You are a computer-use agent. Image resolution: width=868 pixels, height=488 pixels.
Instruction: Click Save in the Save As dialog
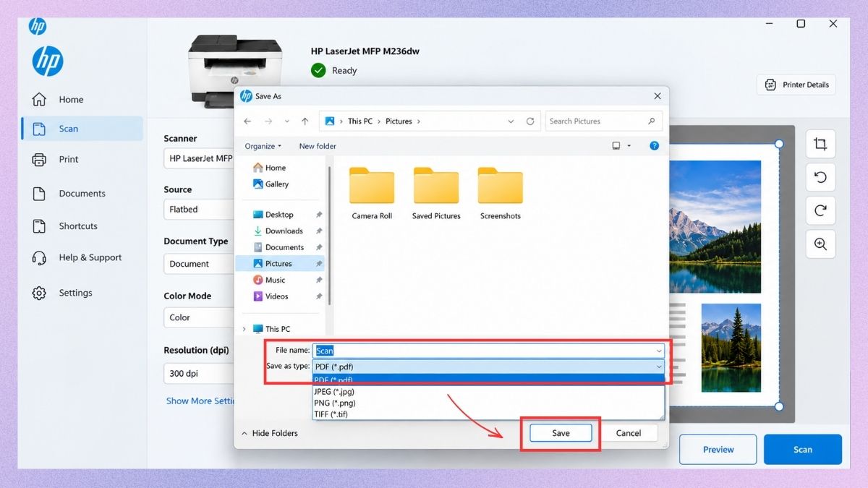[x=561, y=433]
